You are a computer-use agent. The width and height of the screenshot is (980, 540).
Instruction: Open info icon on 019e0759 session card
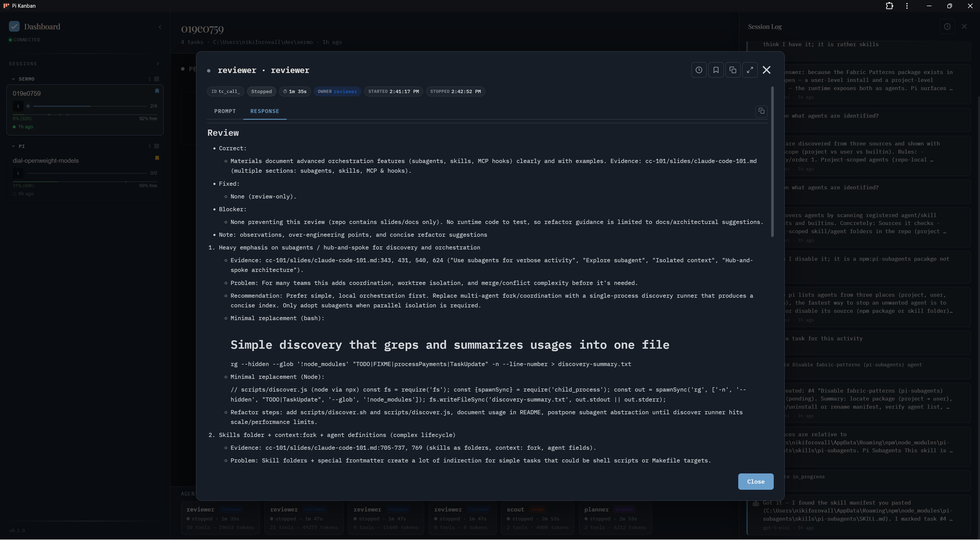(18, 106)
